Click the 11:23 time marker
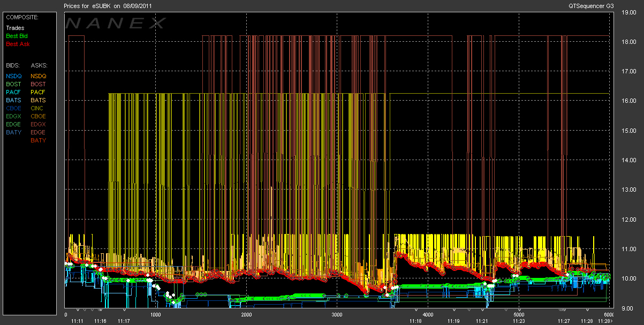Viewport: 644px width, 325px height. 518,321
